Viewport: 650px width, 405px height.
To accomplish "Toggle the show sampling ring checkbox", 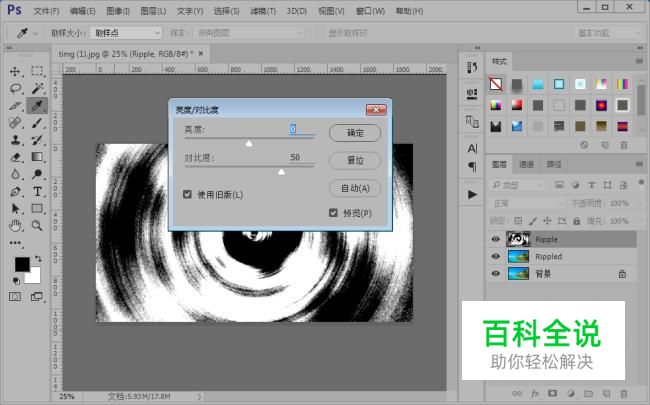I will (319, 33).
